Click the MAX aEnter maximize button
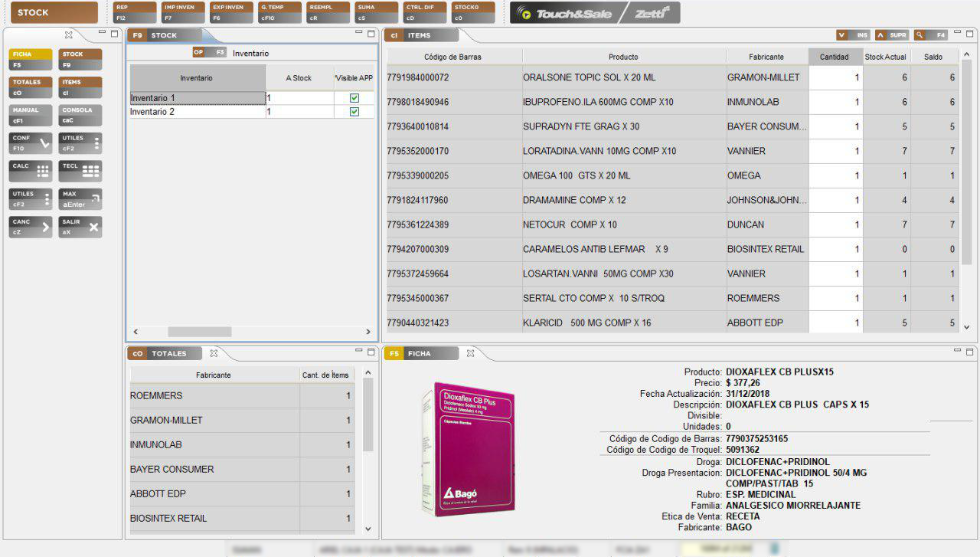This screenshot has width=980, height=557. tap(80, 199)
